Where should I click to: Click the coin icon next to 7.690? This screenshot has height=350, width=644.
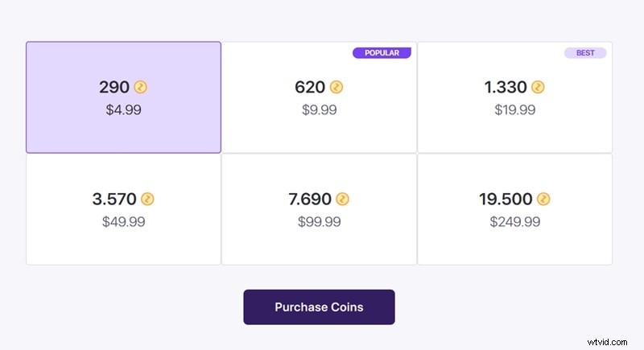coord(343,199)
